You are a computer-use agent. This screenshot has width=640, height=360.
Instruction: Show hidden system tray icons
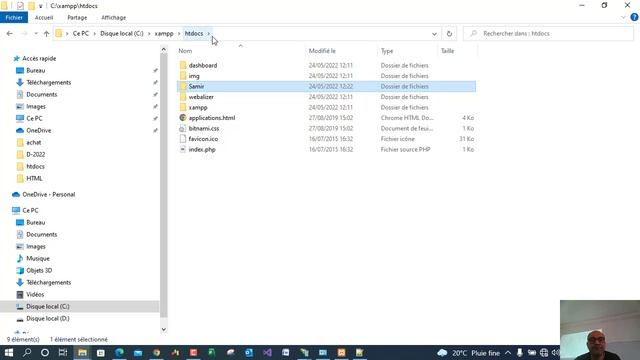click(508, 353)
